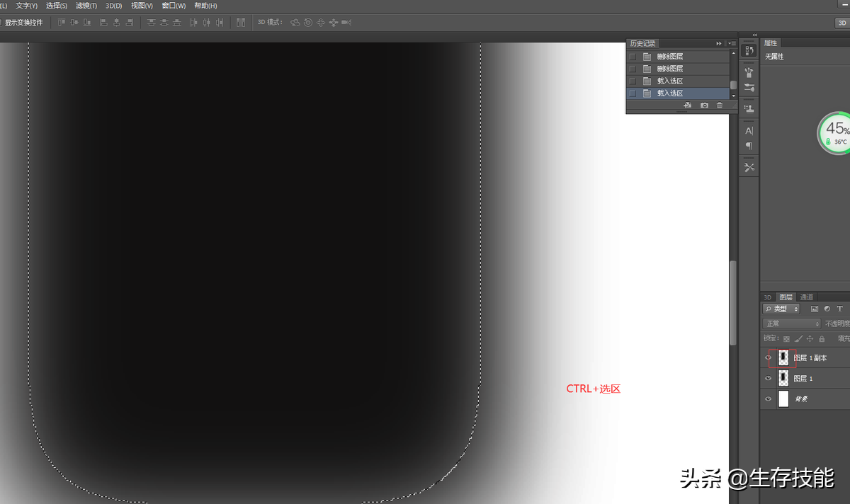Open the 正常 blend mode dropdown
Screen dimensions: 850x504
click(x=792, y=323)
